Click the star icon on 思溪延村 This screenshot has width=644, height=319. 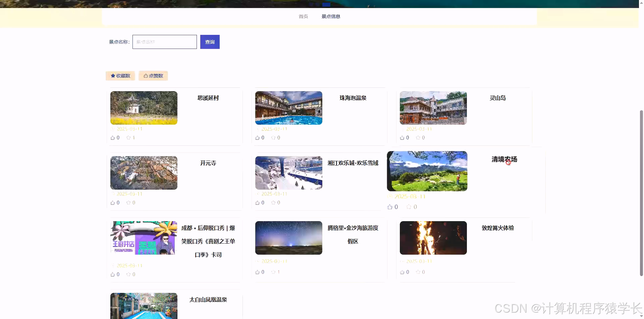coord(128,137)
